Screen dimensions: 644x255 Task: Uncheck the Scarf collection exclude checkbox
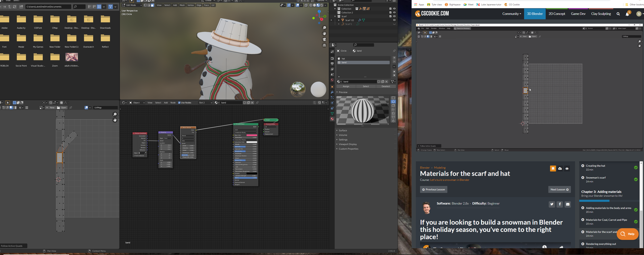[390, 16]
